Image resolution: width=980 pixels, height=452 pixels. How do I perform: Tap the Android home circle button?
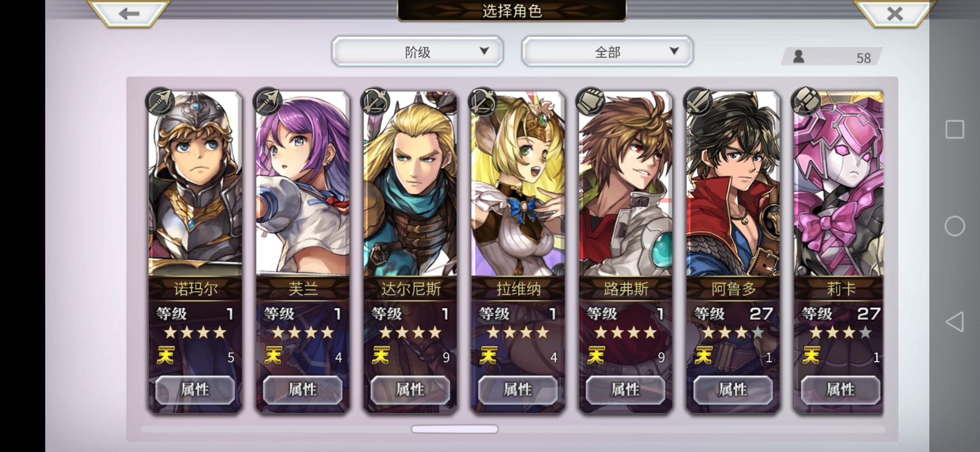[954, 226]
